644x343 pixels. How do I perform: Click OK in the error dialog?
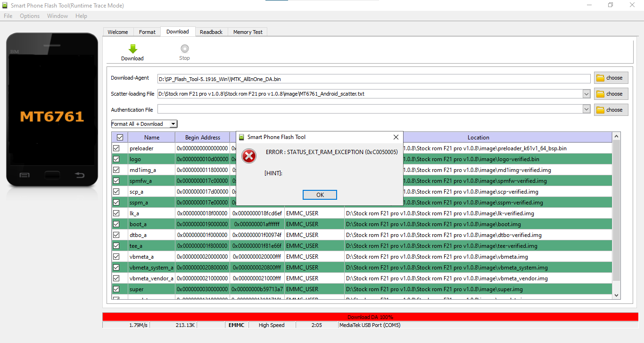pos(320,195)
